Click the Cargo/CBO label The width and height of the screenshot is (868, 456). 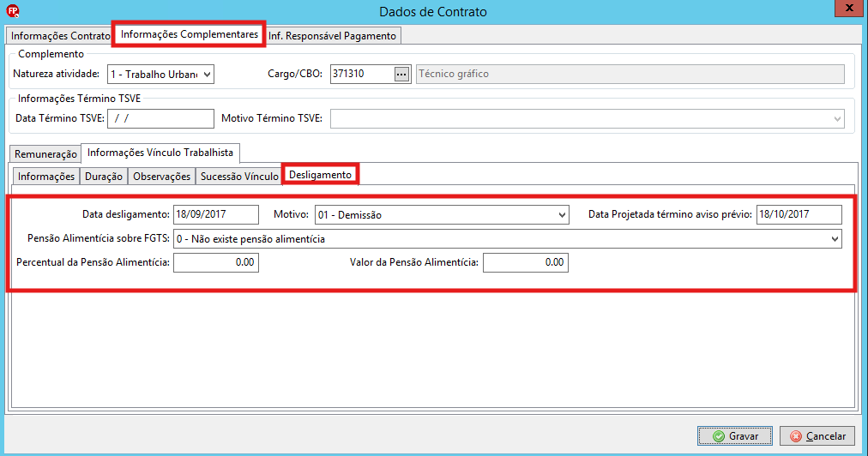coord(295,74)
